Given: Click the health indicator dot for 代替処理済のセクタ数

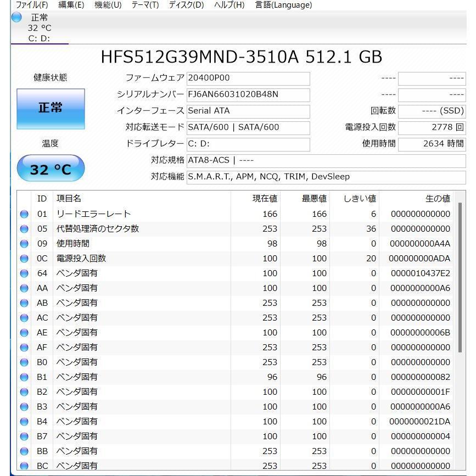Looking at the screenshot, I should point(24,228).
